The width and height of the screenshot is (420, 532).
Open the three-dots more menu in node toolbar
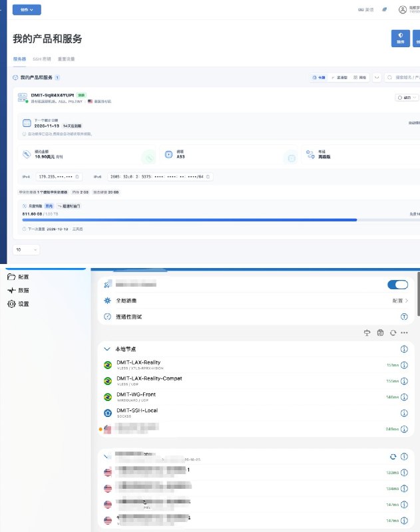(x=404, y=333)
